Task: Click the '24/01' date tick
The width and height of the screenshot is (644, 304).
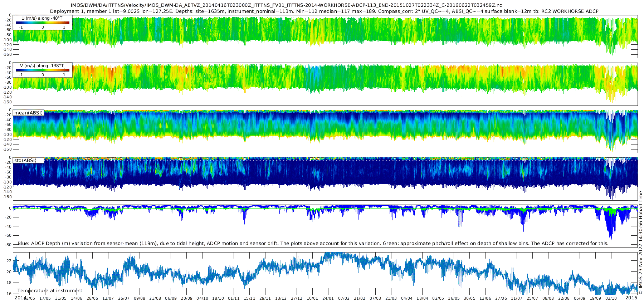Action: click(x=328, y=299)
